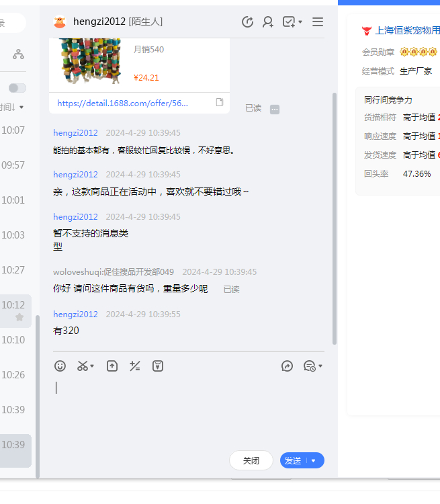Click the upload file icon

tap(112, 366)
